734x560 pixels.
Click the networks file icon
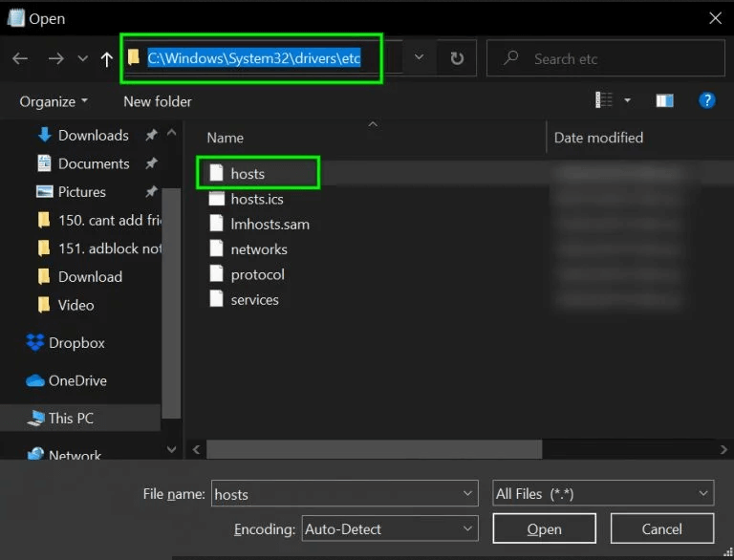coord(216,248)
